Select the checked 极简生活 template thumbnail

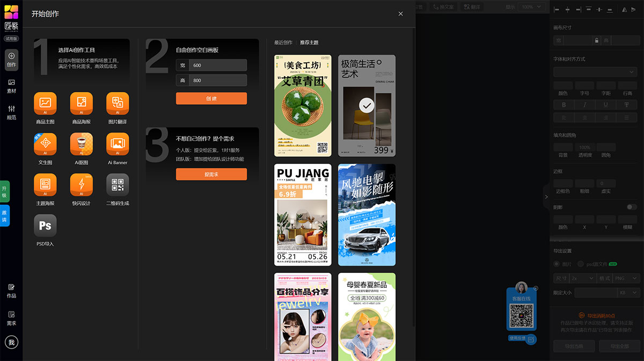pyautogui.click(x=367, y=105)
